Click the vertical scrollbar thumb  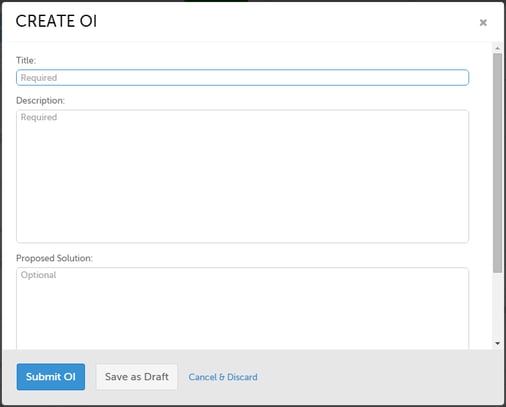(498, 163)
